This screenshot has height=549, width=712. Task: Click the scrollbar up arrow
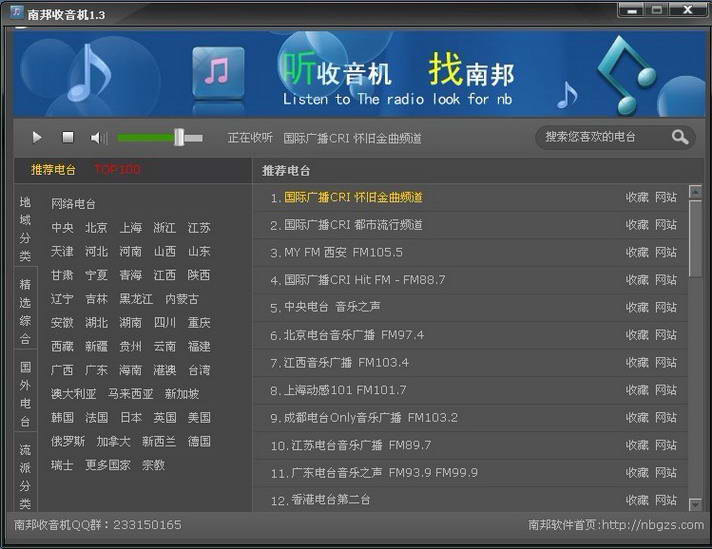tap(695, 192)
